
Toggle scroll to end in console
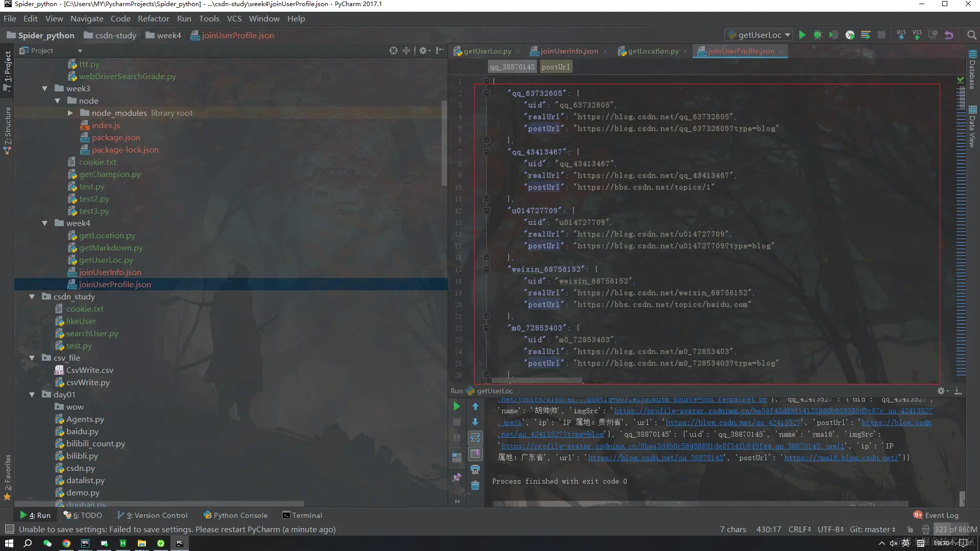tap(475, 454)
